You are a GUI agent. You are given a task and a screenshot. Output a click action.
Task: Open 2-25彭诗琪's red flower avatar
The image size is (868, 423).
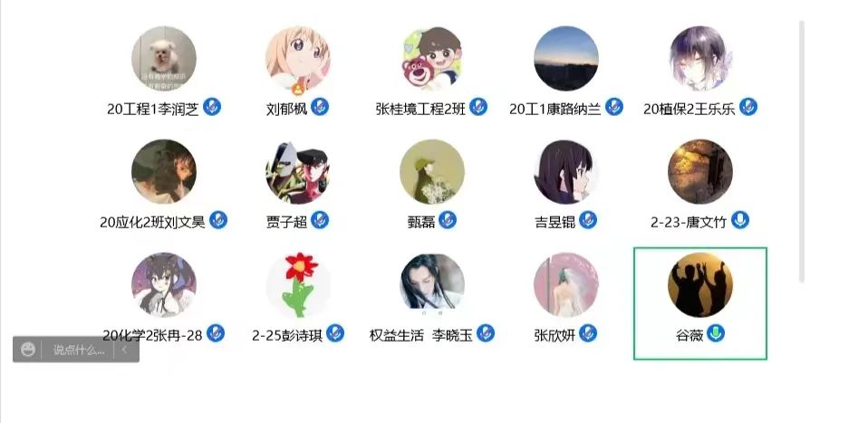(298, 285)
